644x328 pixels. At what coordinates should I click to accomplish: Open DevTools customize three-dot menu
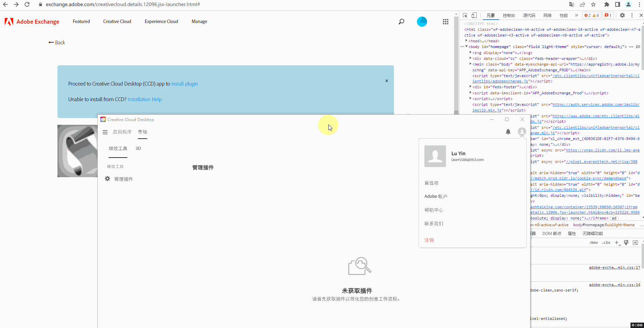point(632,15)
